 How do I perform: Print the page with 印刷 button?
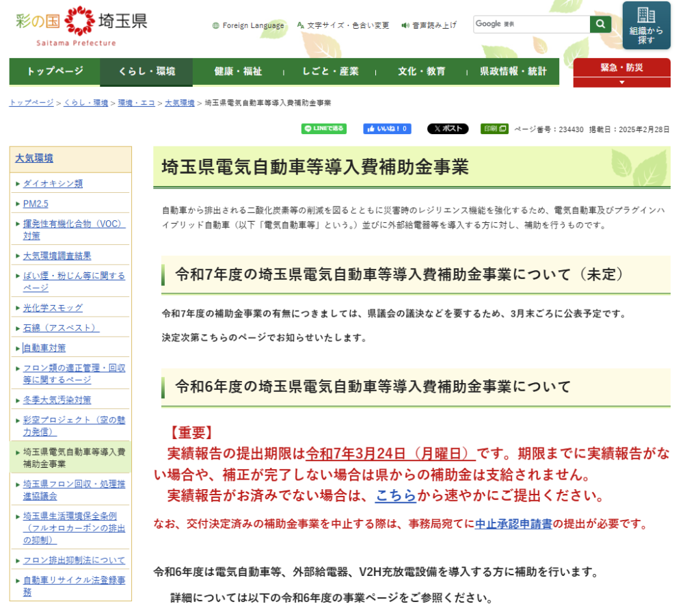click(x=494, y=129)
